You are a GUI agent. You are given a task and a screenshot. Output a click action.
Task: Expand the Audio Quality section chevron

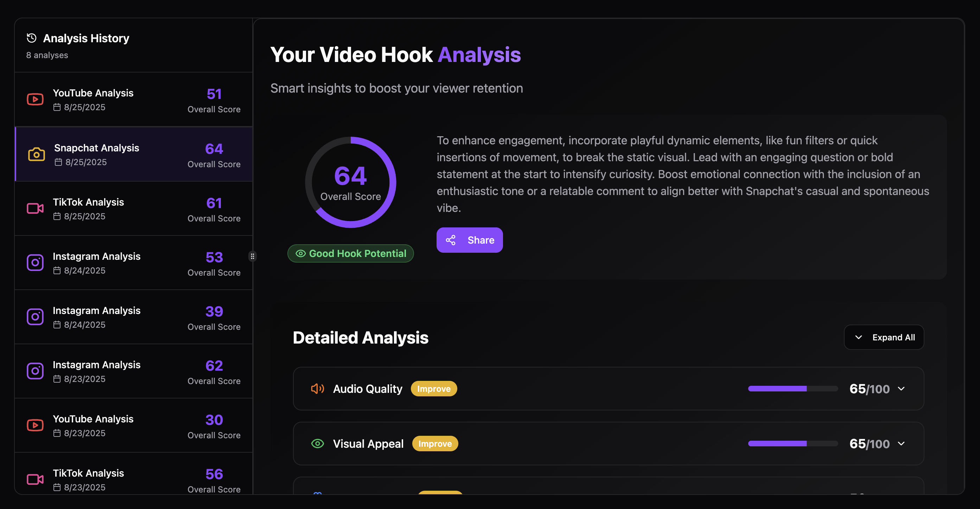tap(901, 389)
